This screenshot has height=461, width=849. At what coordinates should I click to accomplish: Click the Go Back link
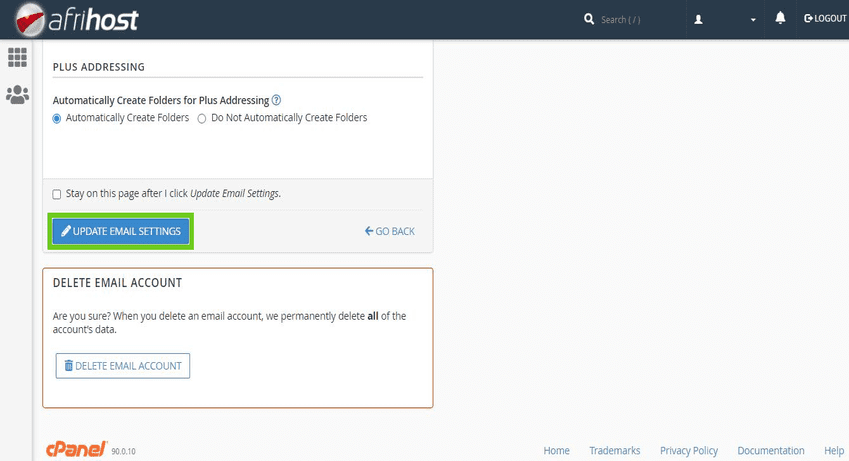[x=390, y=231]
